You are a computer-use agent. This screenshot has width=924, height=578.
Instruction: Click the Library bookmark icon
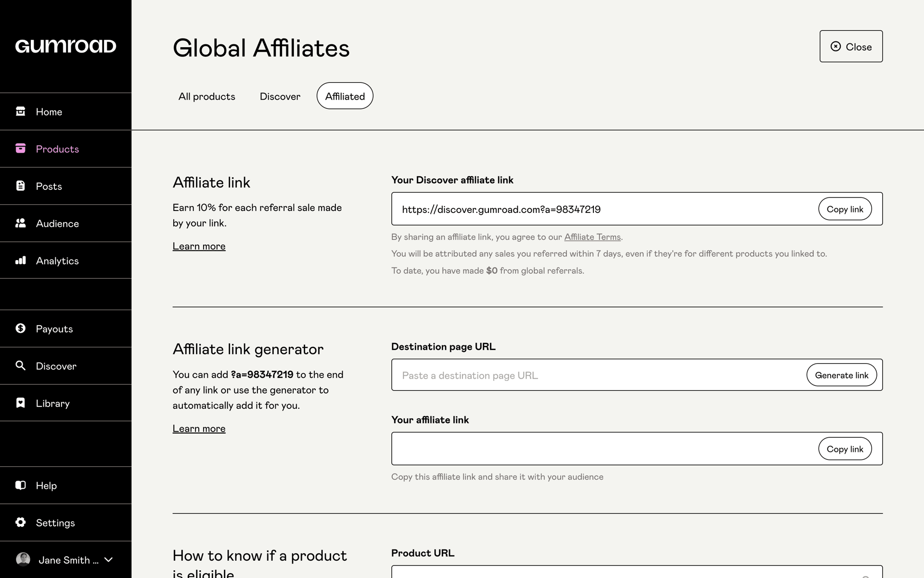point(20,403)
